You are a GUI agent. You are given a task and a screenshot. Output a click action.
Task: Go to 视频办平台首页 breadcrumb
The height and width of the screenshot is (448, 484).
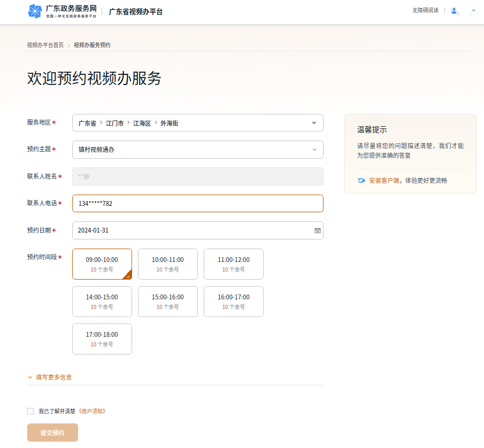(x=45, y=45)
